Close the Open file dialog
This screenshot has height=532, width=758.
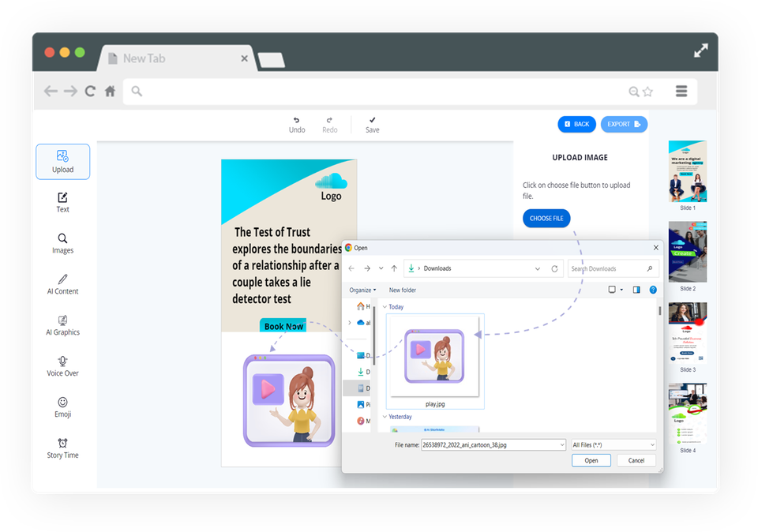pyautogui.click(x=656, y=248)
